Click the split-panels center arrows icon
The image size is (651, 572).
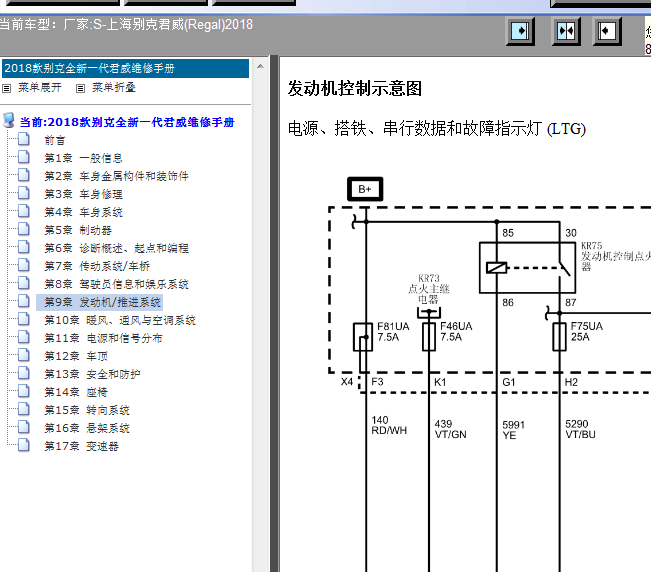565,31
